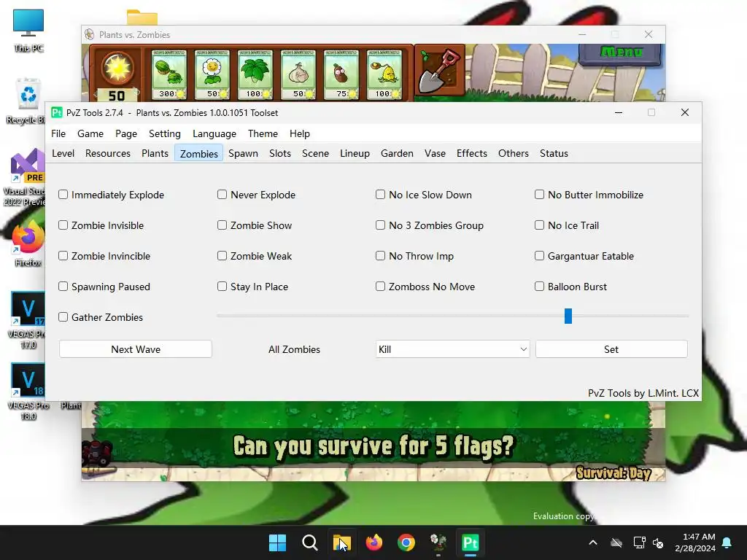Open the Language menu
747x560 pixels.
point(214,133)
